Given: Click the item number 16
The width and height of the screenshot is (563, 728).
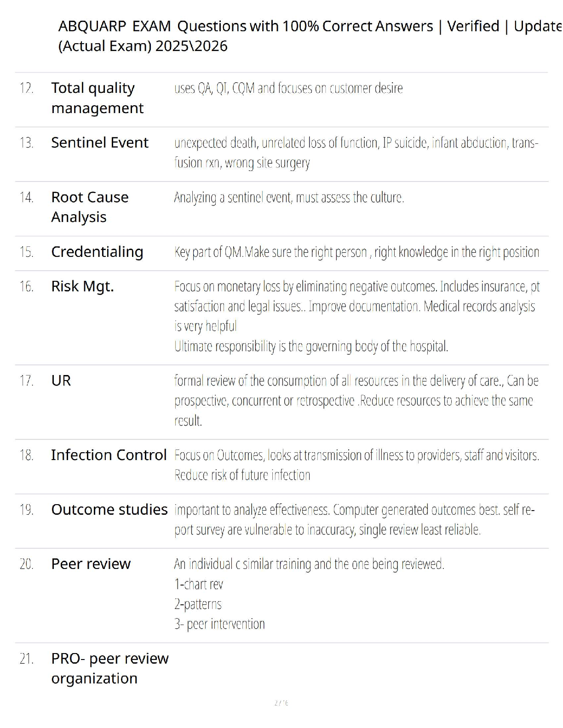Looking at the screenshot, I should point(26,286).
